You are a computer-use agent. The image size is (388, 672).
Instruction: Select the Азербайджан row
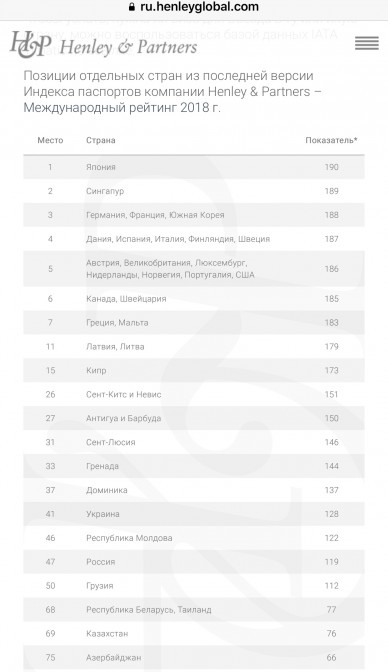194,657
